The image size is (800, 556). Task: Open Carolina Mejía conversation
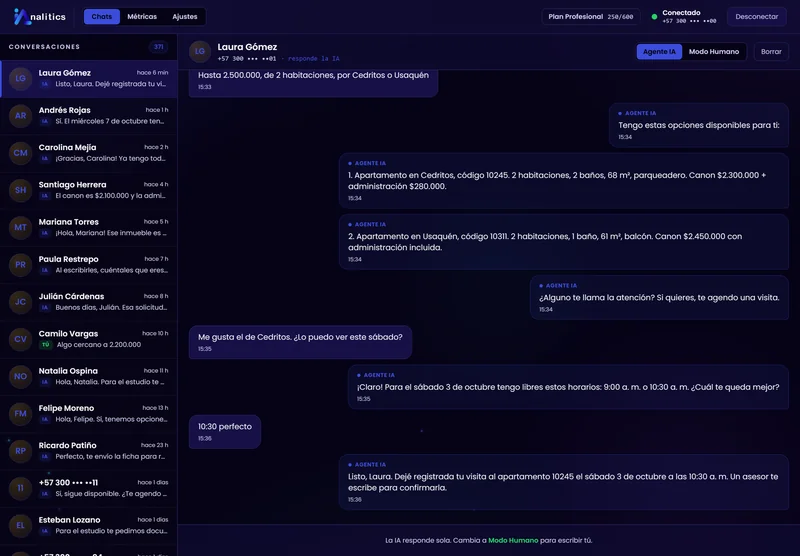(89, 154)
